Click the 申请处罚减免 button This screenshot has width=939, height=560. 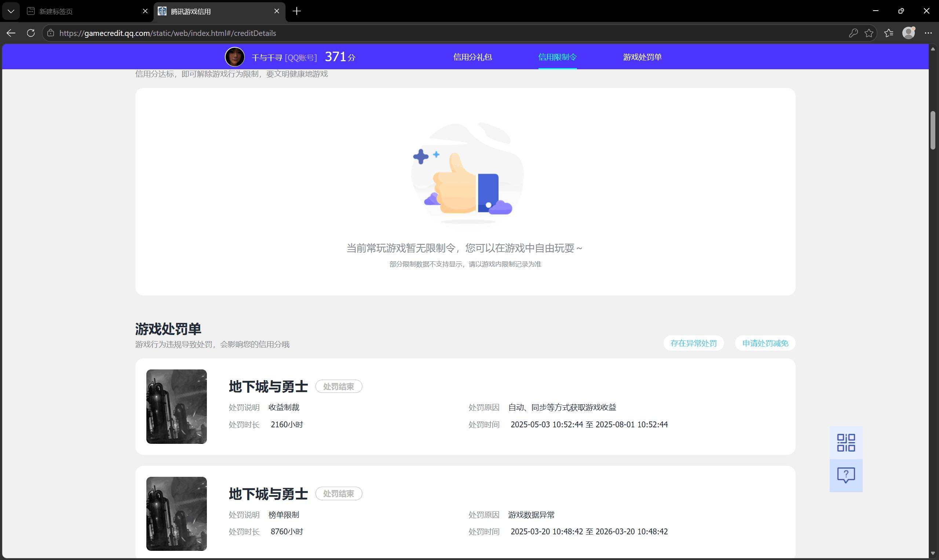pos(765,343)
